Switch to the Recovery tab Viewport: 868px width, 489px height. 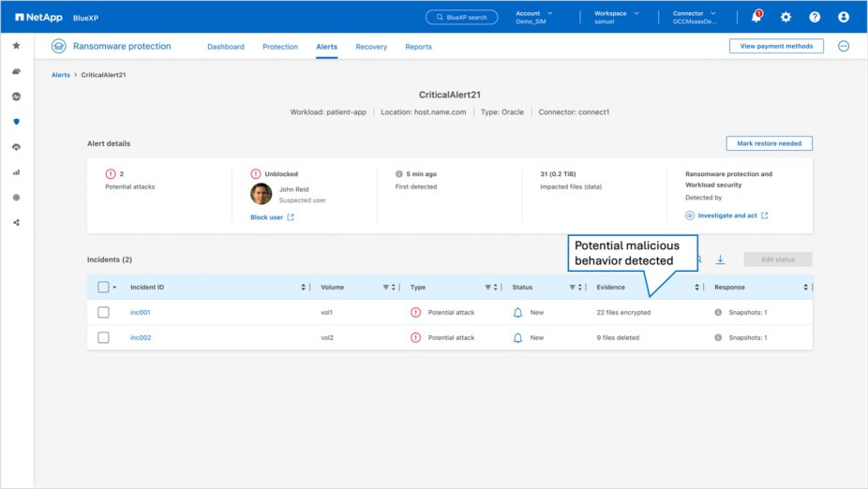pos(371,47)
